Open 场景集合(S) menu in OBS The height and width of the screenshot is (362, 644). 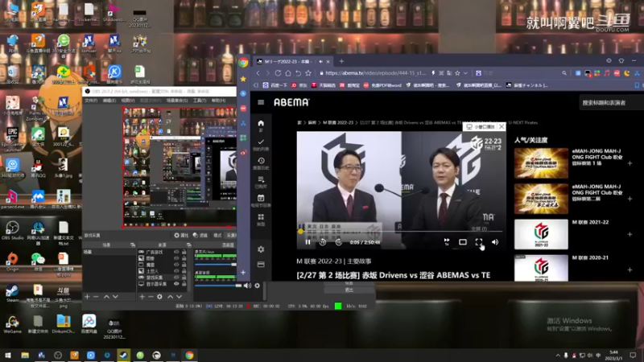177,101
